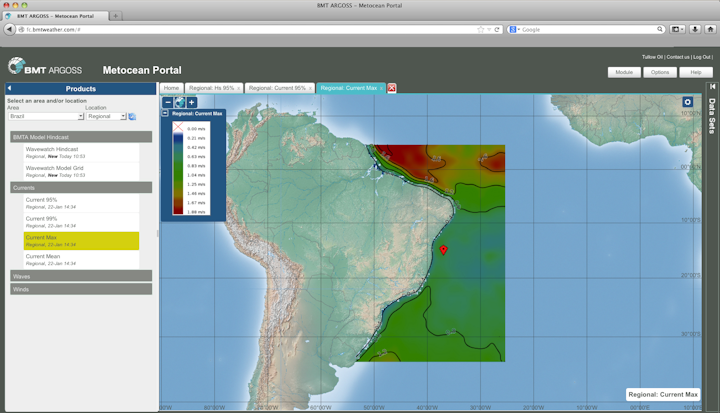Viewport: 720px width, 413px height.
Task: Click the Tullow Oil link
Action: pos(652,57)
